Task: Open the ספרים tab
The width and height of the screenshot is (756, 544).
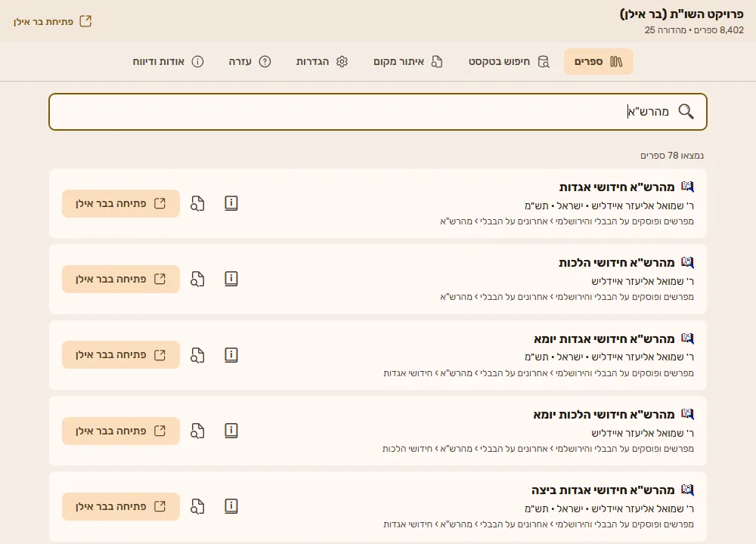Action: [598, 62]
